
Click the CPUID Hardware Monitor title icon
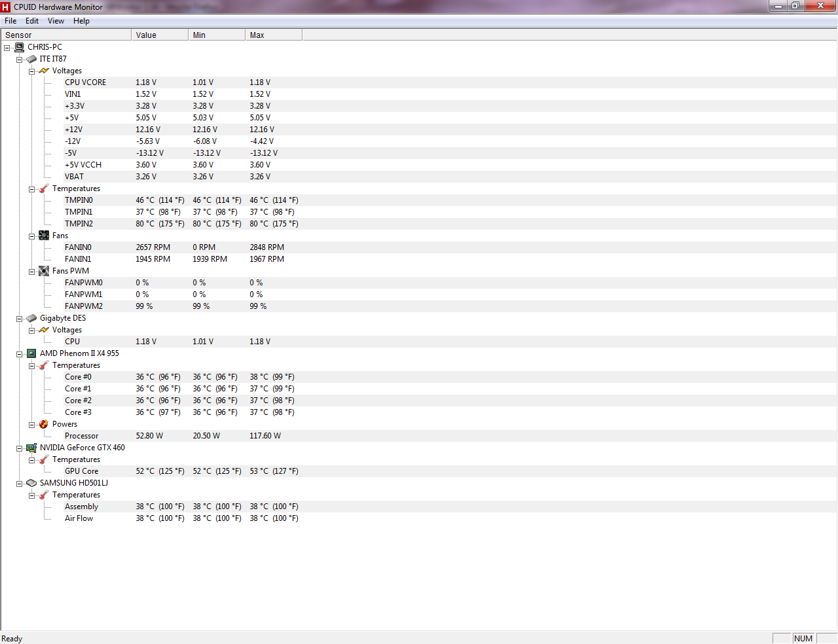(6, 7)
